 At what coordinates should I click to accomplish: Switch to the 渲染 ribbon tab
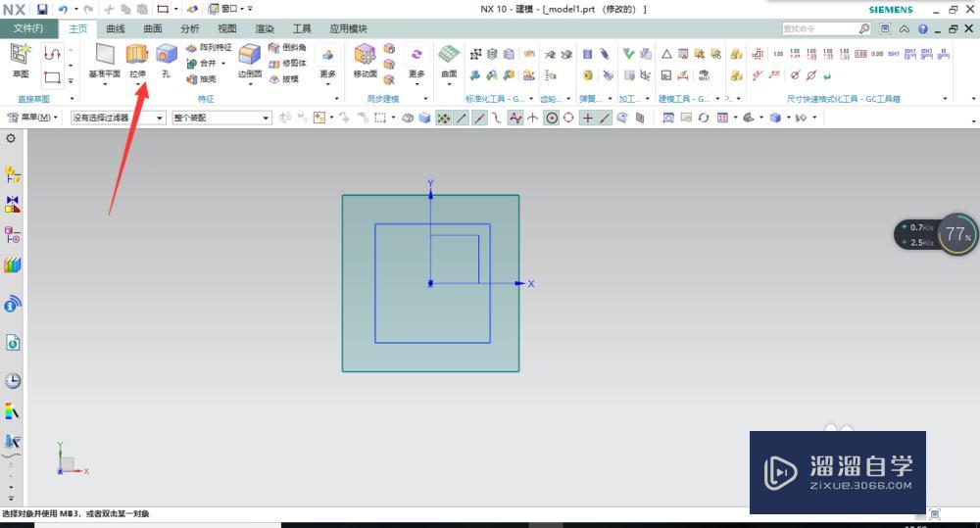[265, 28]
